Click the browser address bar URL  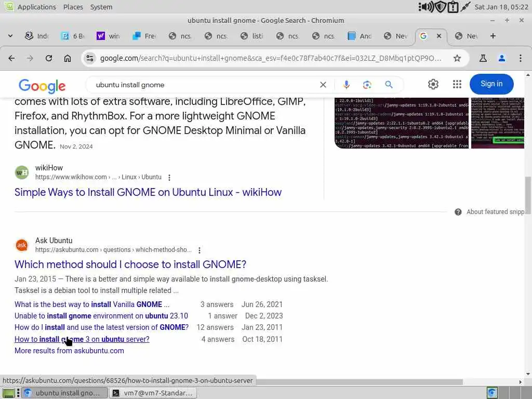(x=271, y=58)
